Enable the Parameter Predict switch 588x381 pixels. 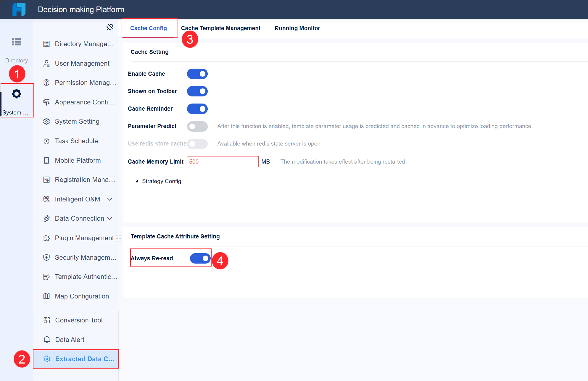point(197,126)
